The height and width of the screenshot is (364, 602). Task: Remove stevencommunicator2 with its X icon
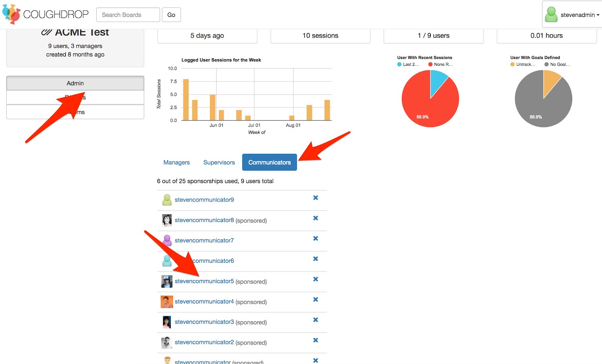click(316, 340)
